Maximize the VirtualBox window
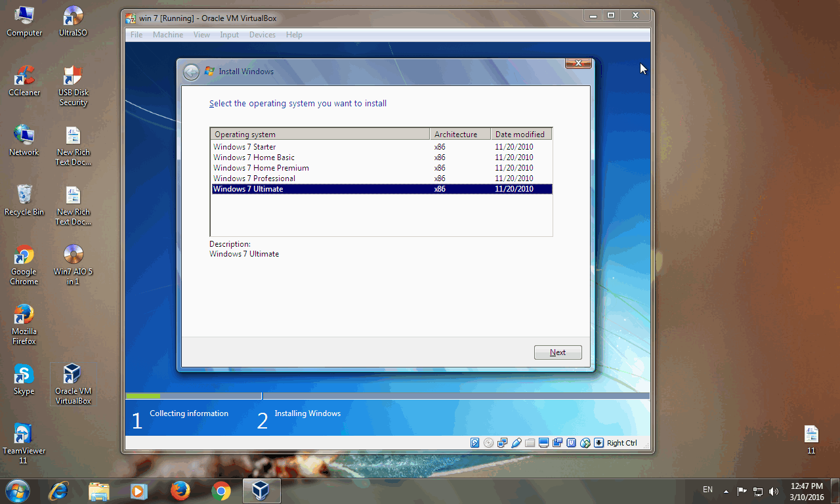The image size is (840, 504). tap(611, 15)
